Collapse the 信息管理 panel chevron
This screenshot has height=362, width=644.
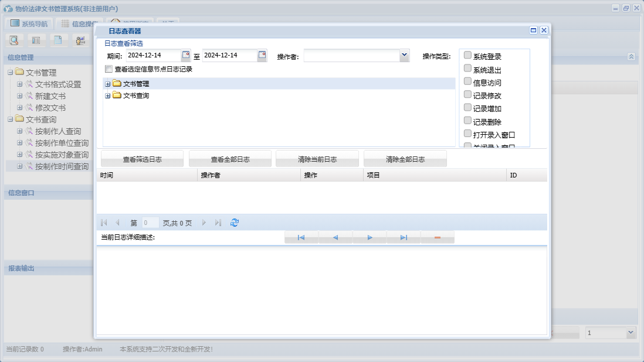[631, 57]
